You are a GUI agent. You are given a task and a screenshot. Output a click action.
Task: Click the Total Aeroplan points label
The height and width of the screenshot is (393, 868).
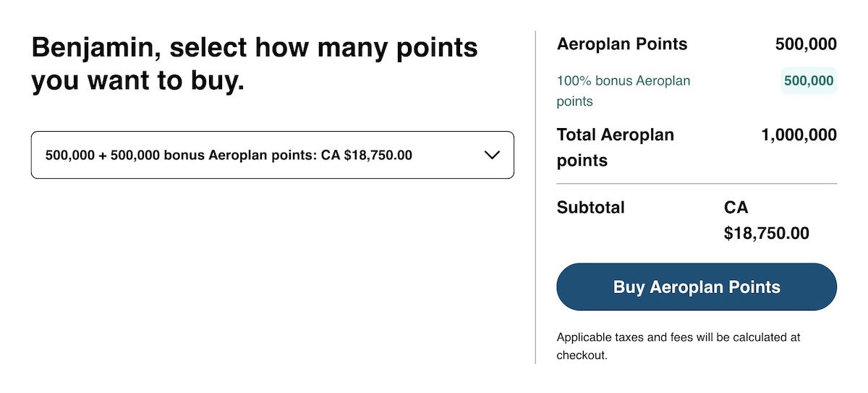[615, 147]
